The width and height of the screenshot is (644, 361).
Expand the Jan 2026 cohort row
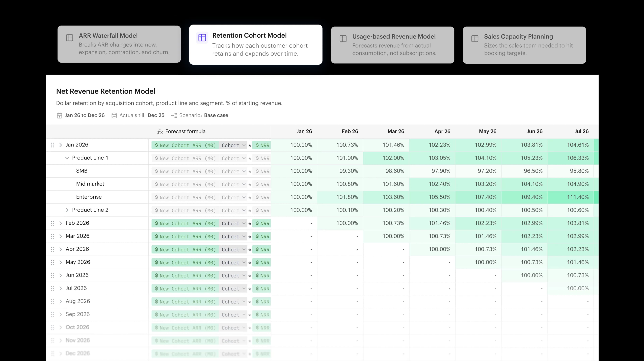61,145
